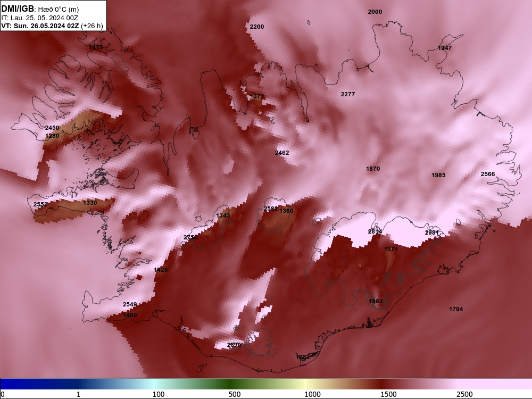Image resolution: width=532 pixels, height=399 pixels.
Task: Click the IT: Lau. 25. 05. 2024 00Z line
Action: 40,18
